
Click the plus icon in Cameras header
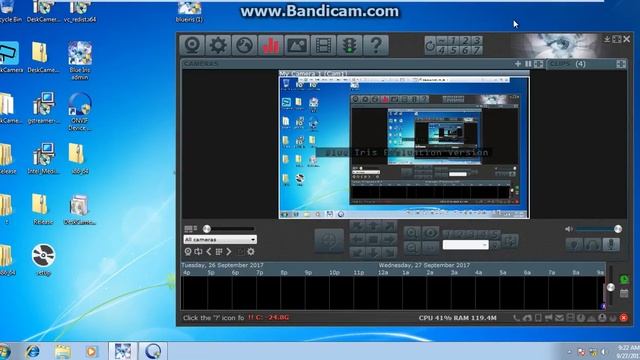pos(518,64)
